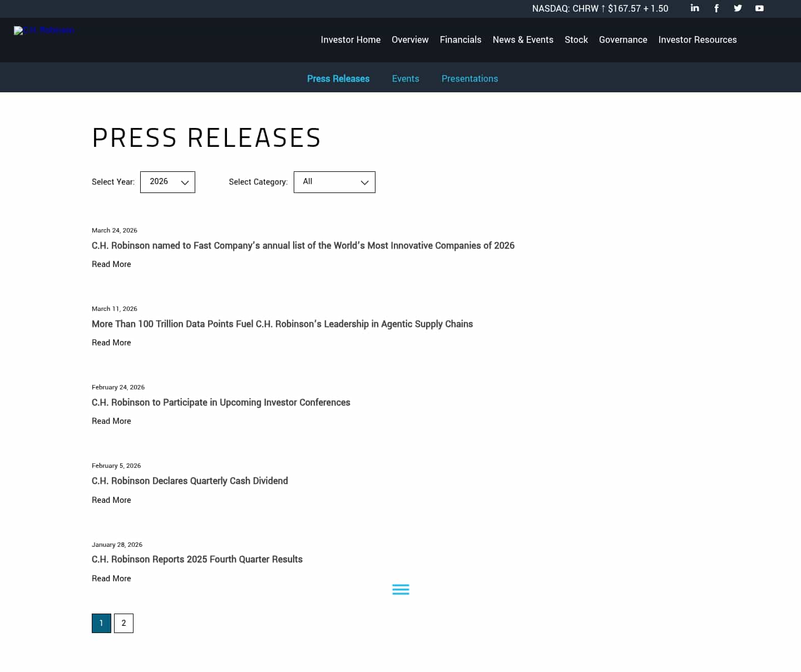The image size is (801, 672).
Task: Open the Governance menu item
Action: (623, 39)
